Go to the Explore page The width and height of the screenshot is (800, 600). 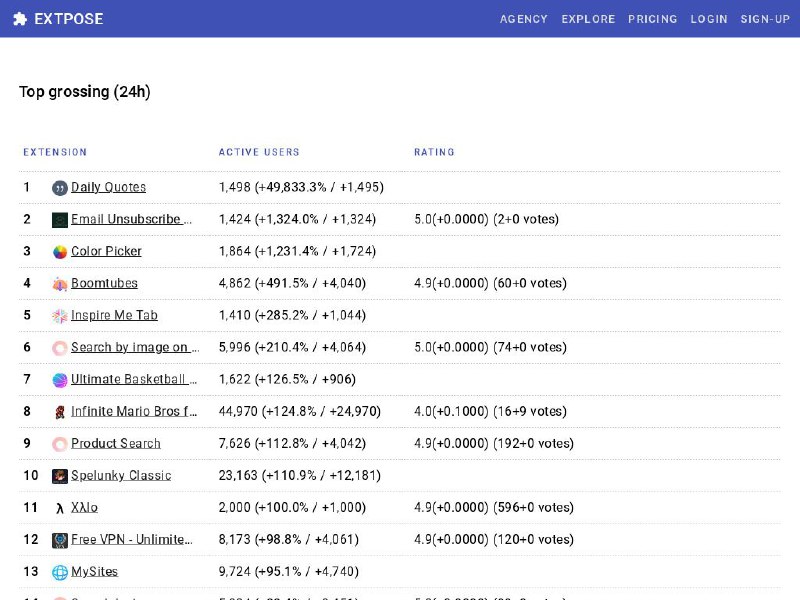click(x=588, y=19)
